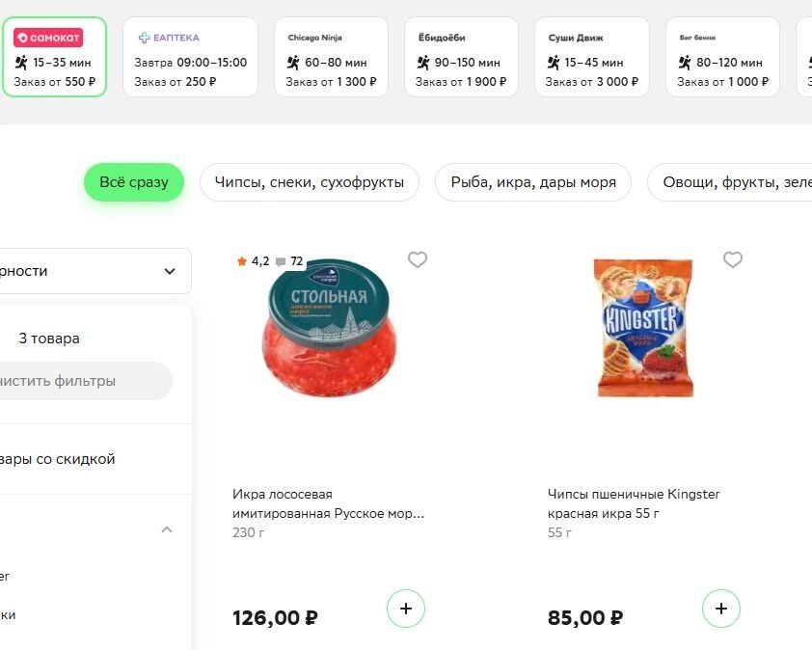
Task: Select the Ёбидоёби delivery card
Action: tap(461, 57)
